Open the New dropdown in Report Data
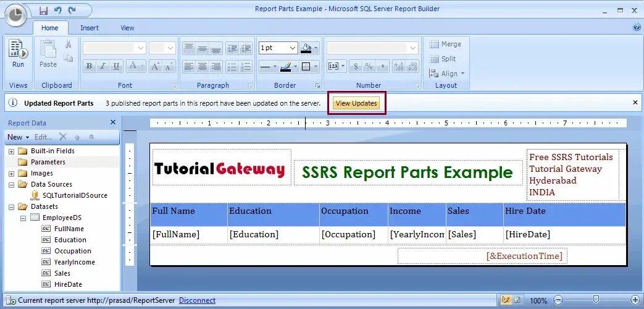 click(x=19, y=137)
